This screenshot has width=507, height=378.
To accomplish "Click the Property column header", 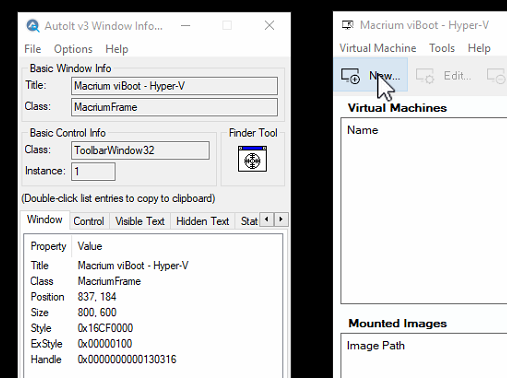I will point(48,246).
